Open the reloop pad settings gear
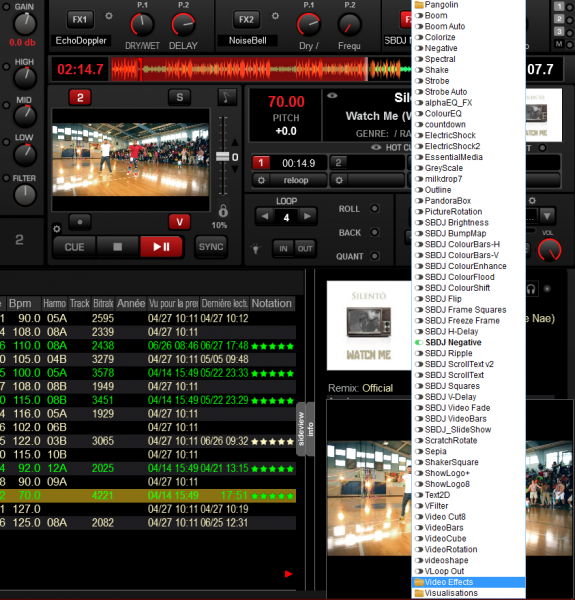 (x=261, y=180)
